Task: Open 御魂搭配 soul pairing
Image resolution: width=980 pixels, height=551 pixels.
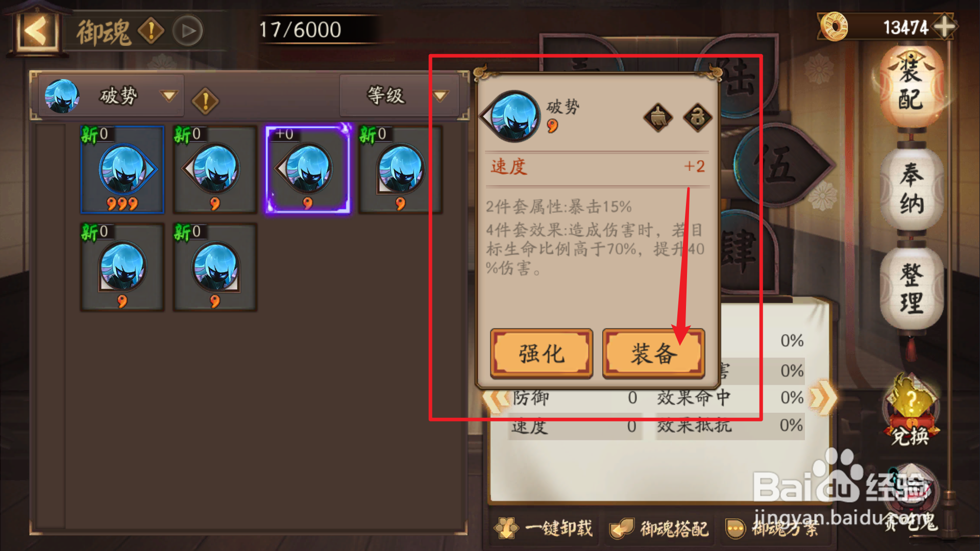Action: pyautogui.click(x=659, y=529)
